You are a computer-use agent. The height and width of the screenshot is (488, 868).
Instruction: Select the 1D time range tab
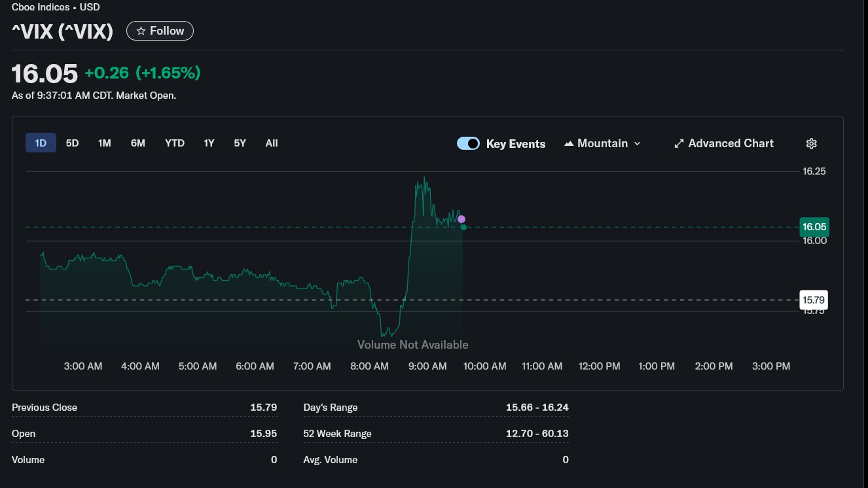pyautogui.click(x=41, y=143)
